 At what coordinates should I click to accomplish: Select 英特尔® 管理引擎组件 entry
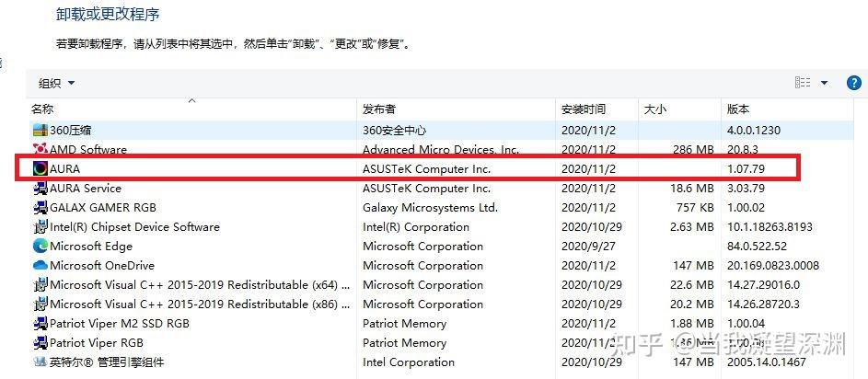tap(107, 362)
